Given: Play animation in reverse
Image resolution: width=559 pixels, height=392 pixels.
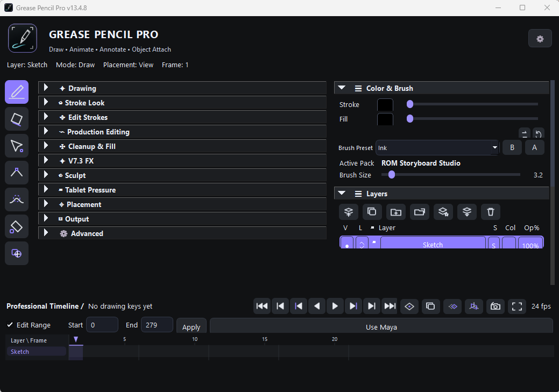Looking at the screenshot, I should tap(316, 306).
